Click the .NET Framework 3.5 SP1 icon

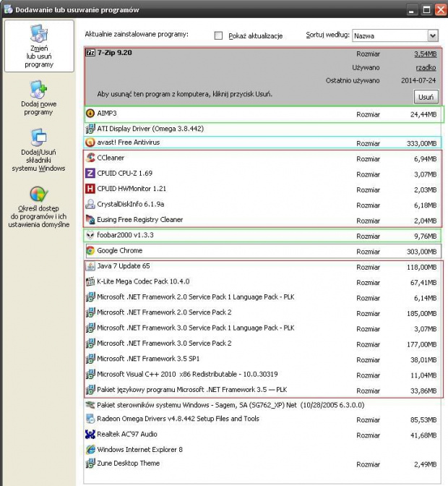(x=90, y=359)
